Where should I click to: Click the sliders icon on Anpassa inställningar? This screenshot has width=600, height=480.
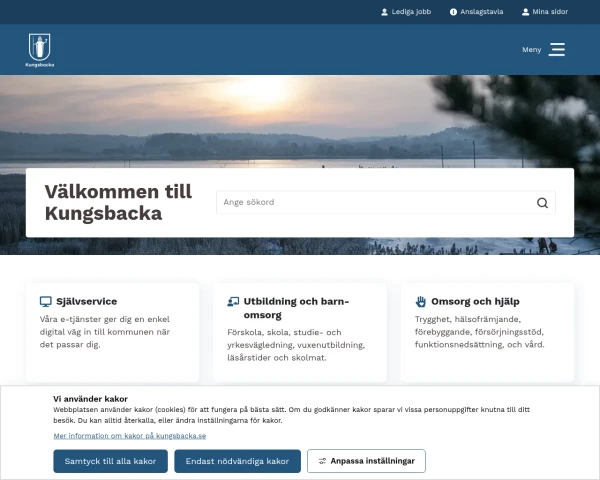pos(322,461)
